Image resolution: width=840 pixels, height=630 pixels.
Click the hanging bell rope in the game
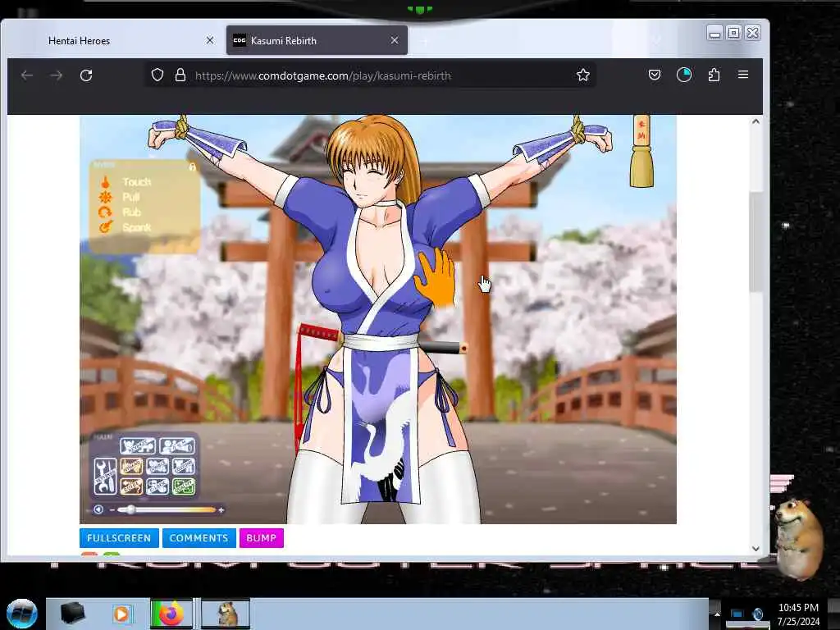click(641, 151)
